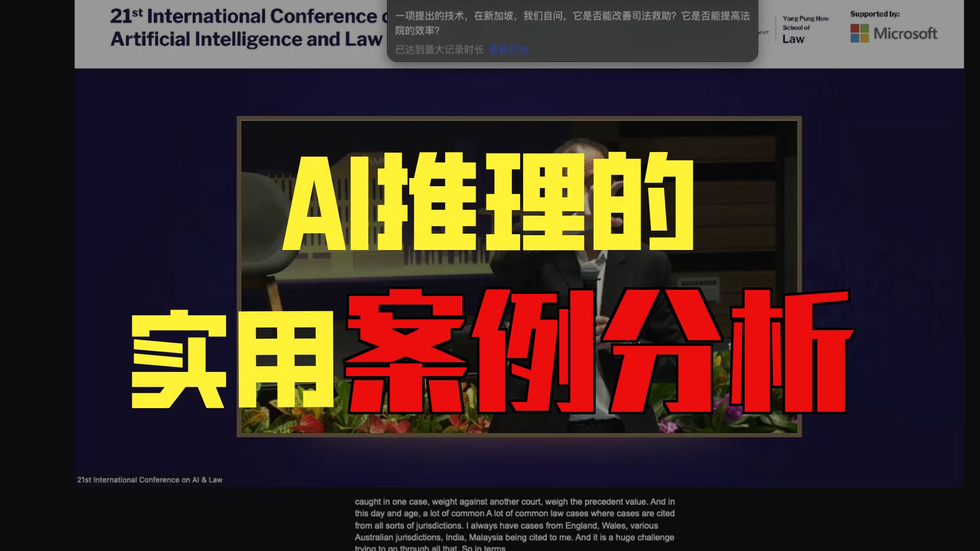
Task: Click the 'Supported by:' label
Action: [x=875, y=14]
